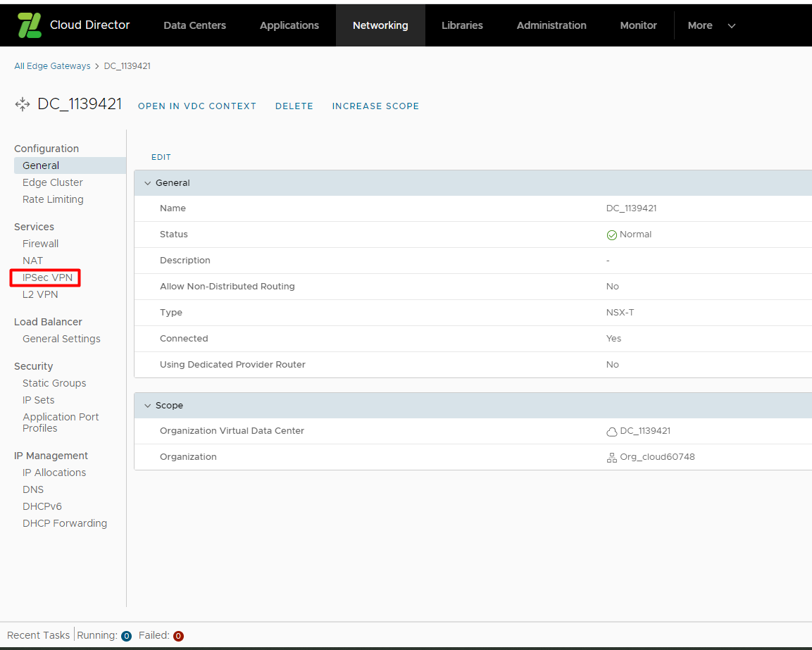Click the Cloud Director logo icon
The image size is (812, 650).
(x=29, y=25)
